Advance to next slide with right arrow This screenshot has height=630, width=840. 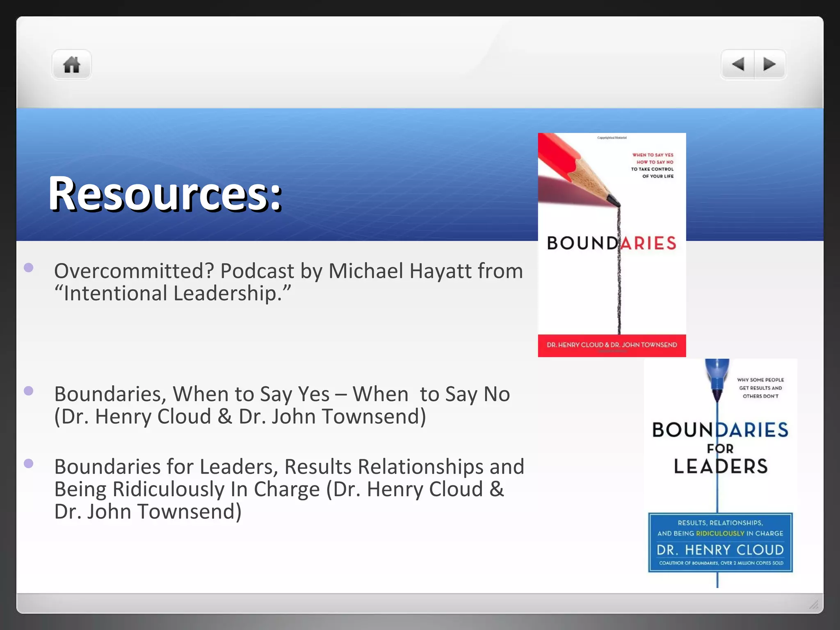[770, 64]
